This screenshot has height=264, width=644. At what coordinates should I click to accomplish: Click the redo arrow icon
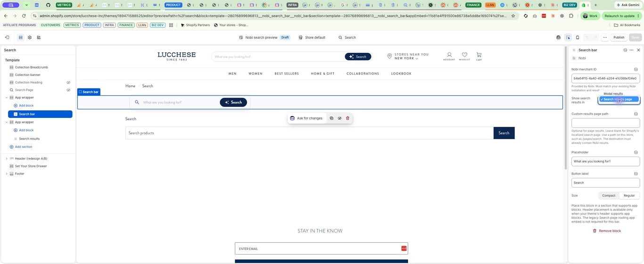pyautogui.click(x=595, y=37)
